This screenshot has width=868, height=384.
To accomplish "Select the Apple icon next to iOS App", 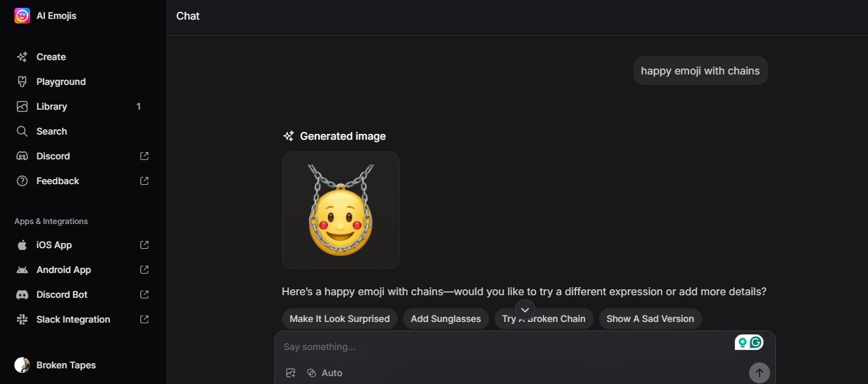I will 22,244.
